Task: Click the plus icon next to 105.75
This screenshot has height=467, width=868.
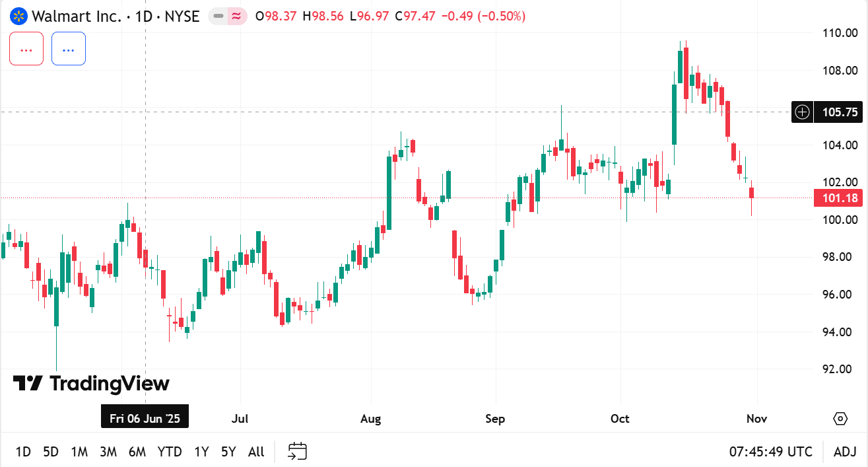Action: click(802, 112)
